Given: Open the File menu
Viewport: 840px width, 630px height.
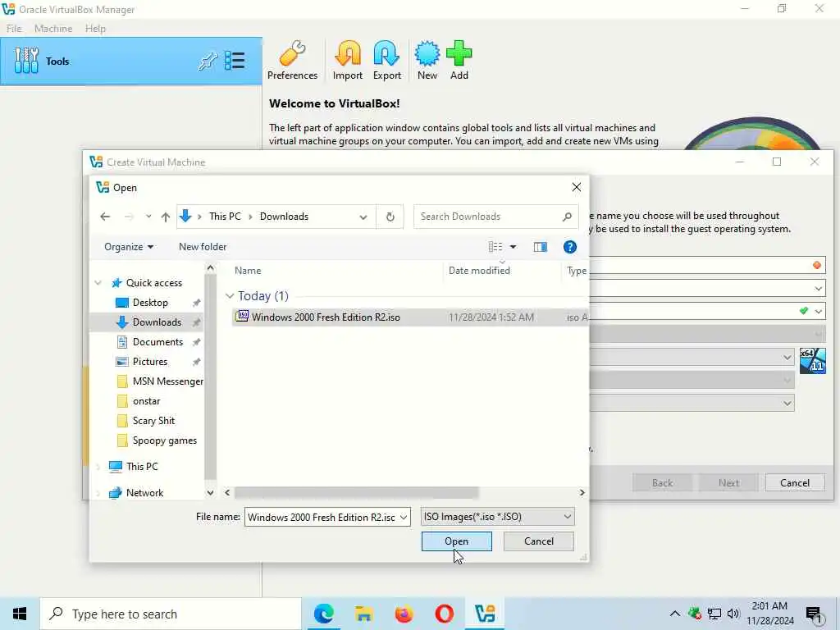Looking at the screenshot, I should coord(14,29).
